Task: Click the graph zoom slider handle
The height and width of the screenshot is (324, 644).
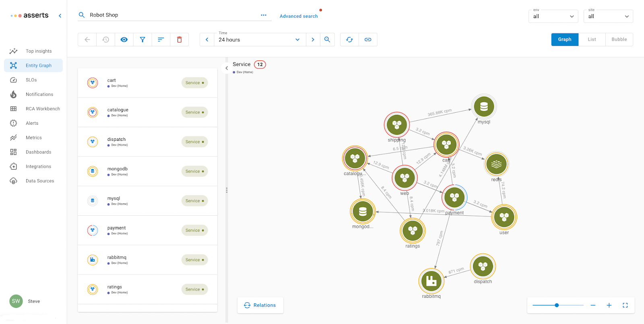Action: (557, 305)
